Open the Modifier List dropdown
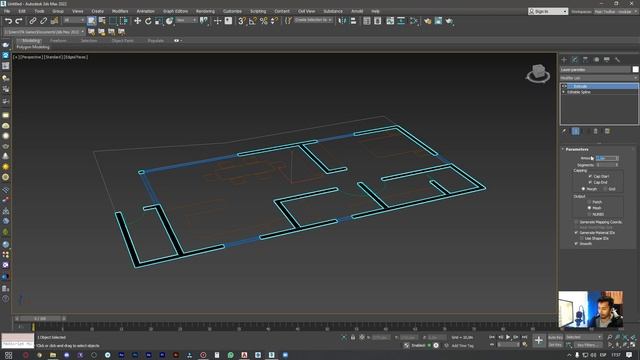This screenshot has width=640, height=360. point(599,78)
